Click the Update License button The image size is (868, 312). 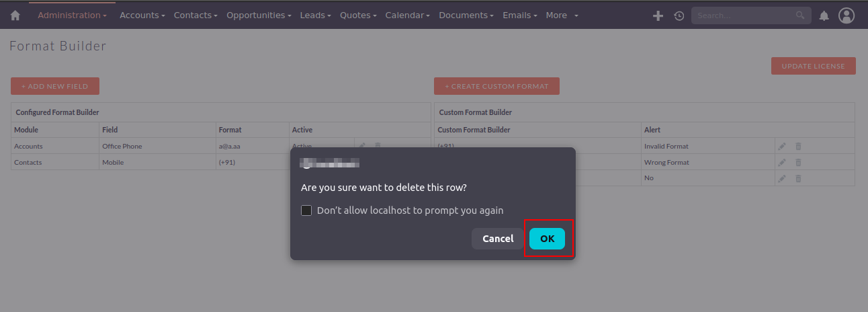813,66
